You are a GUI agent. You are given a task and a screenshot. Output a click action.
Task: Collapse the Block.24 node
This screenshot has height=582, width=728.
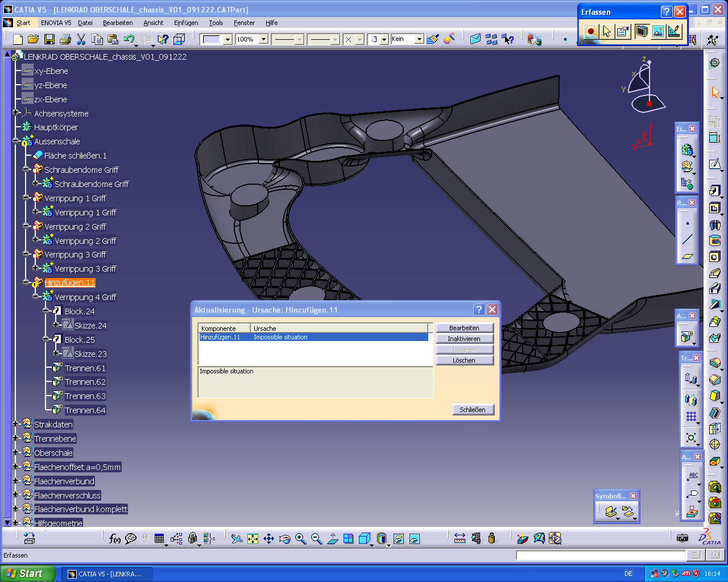46,311
